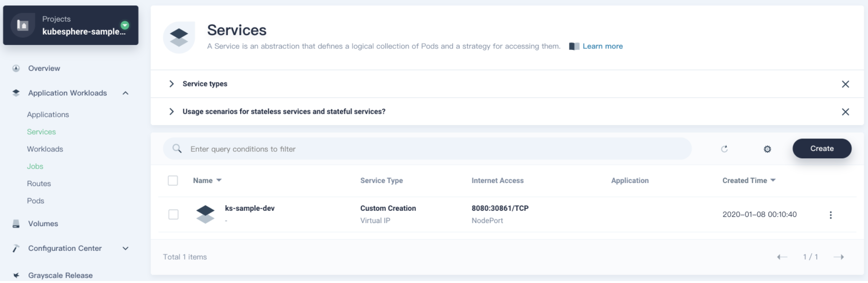The width and height of the screenshot is (868, 283).
Task: Open the column settings gear icon
Action: (767, 149)
